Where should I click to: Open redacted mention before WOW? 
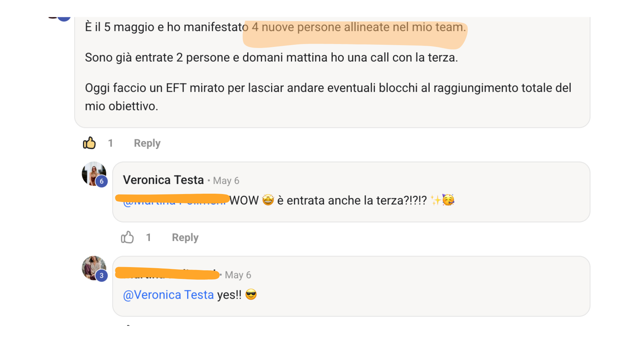[x=172, y=200]
